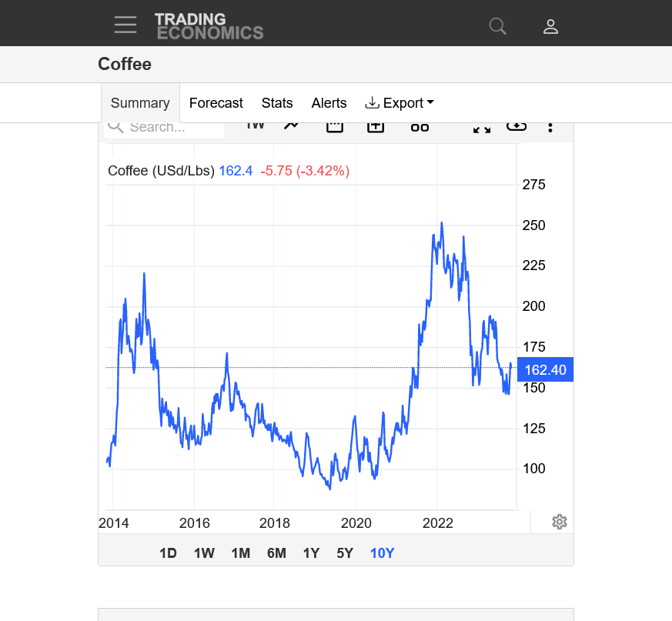The width and height of the screenshot is (672, 621).
Task: Switch chart range to 5Y
Action: click(x=345, y=553)
